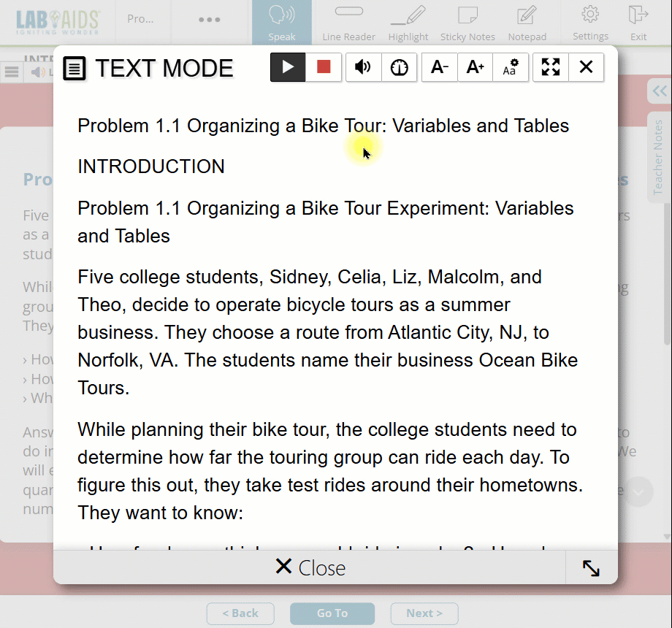Open Sticky Notes tool
This screenshot has height=628, width=672.
467,22
